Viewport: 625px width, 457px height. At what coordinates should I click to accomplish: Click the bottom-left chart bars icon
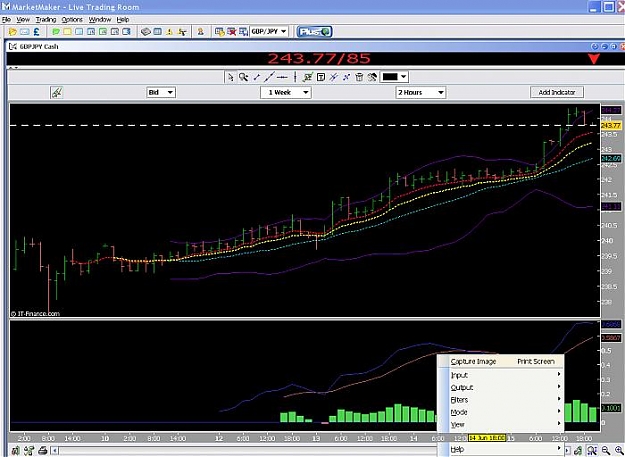click(x=15, y=451)
